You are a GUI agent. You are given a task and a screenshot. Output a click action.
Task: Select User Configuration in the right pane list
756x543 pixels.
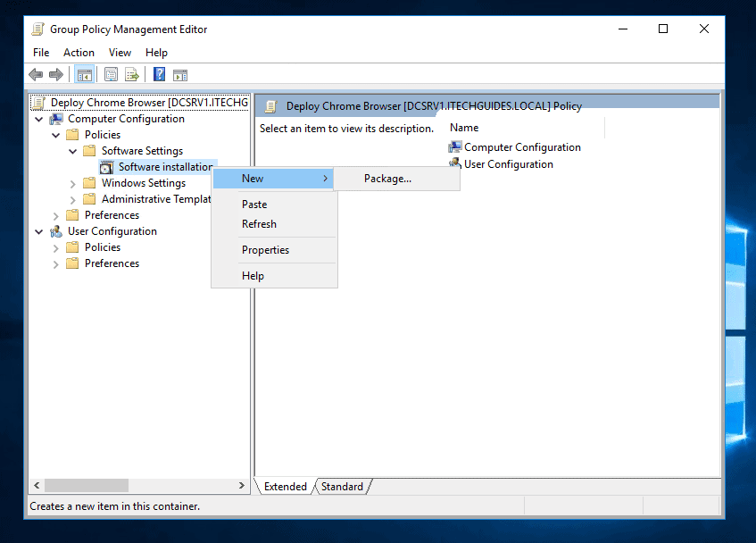(x=509, y=164)
